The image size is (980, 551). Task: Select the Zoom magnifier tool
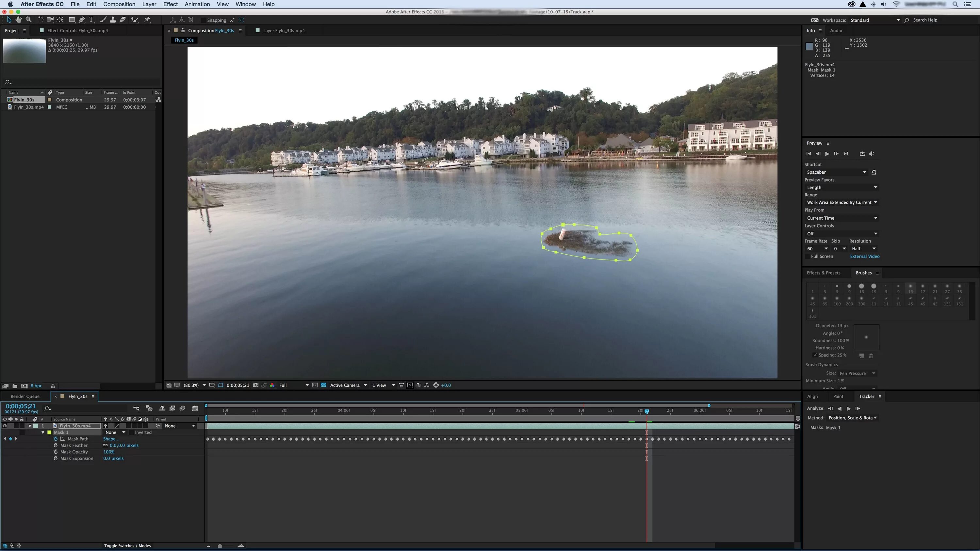click(x=28, y=20)
